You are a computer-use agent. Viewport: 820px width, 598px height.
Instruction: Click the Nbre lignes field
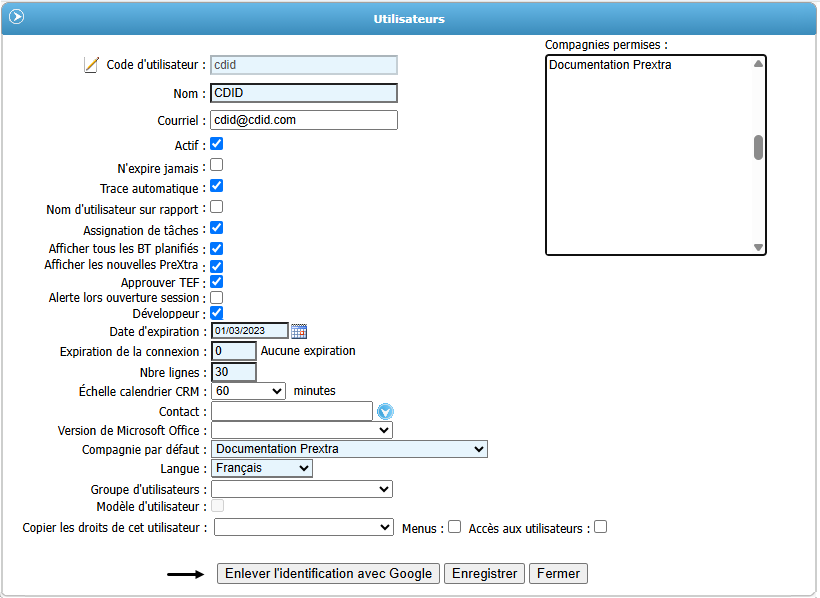coord(234,372)
